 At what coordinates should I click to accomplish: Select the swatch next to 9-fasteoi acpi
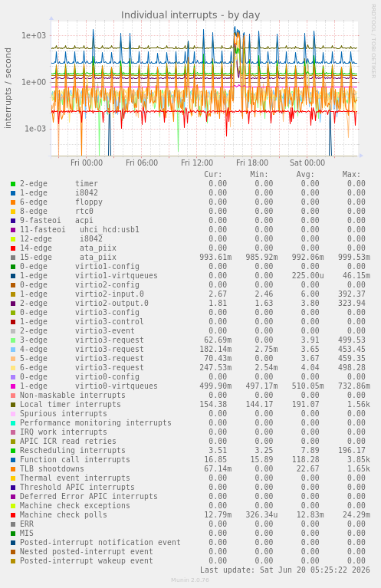pyautogui.click(x=13, y=221)
